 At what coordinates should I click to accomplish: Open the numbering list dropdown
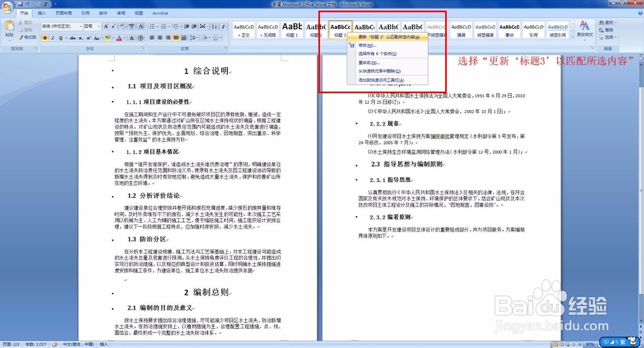tap(169, 26)
